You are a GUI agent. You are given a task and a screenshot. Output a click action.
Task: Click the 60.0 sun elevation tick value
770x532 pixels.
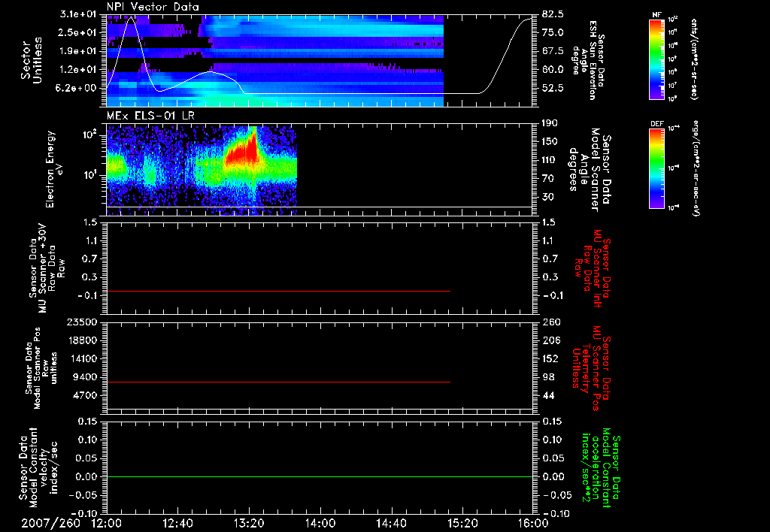click(553, 70)
